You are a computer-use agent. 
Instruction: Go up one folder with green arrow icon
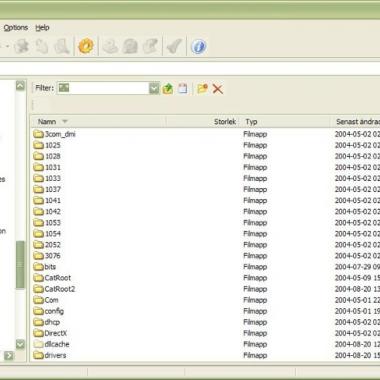168,89
